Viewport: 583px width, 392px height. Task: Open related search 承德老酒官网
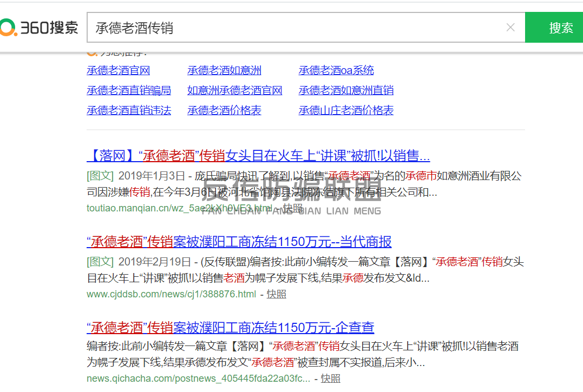click(118, 70)
